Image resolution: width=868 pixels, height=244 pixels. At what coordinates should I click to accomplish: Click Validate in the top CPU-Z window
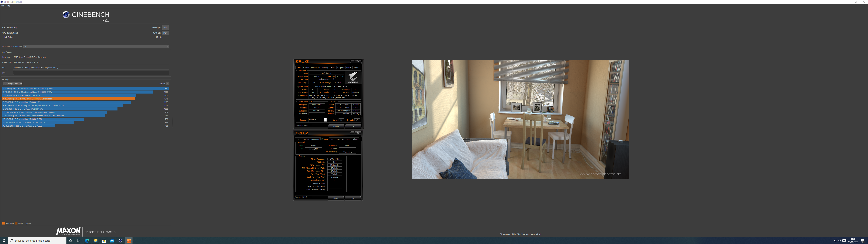point(336,126)
